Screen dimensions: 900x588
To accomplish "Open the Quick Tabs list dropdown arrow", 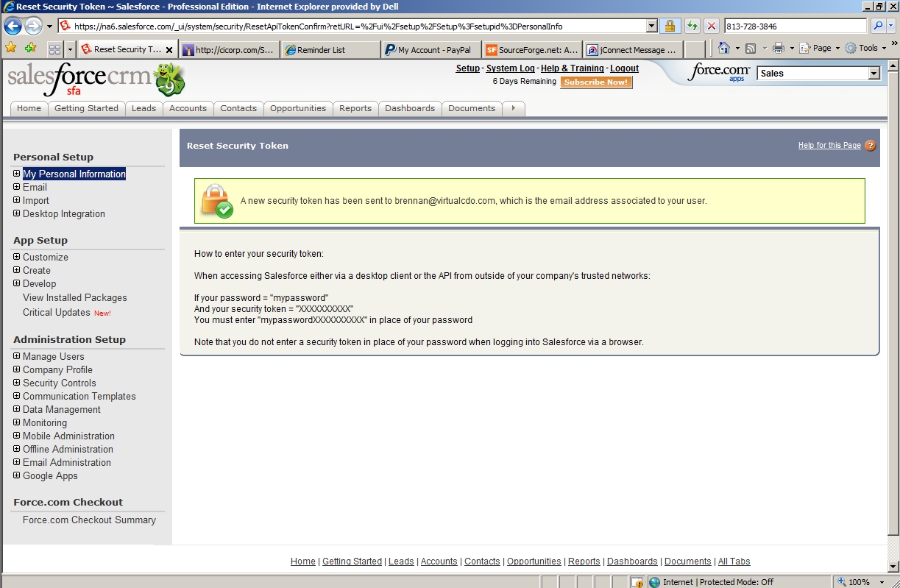I will 70,49.
